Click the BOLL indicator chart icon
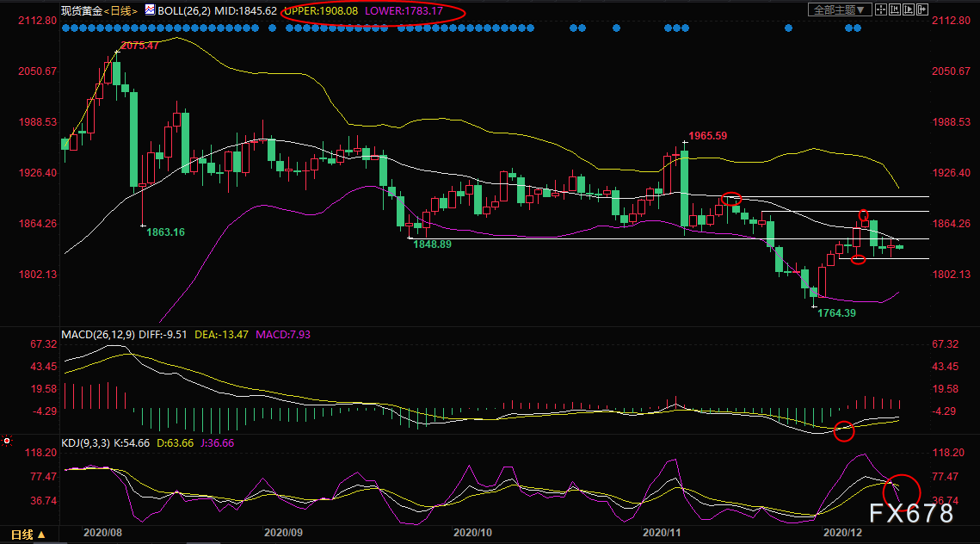The width and height of the screenshot is (980, 544). (x=150, y=9)
